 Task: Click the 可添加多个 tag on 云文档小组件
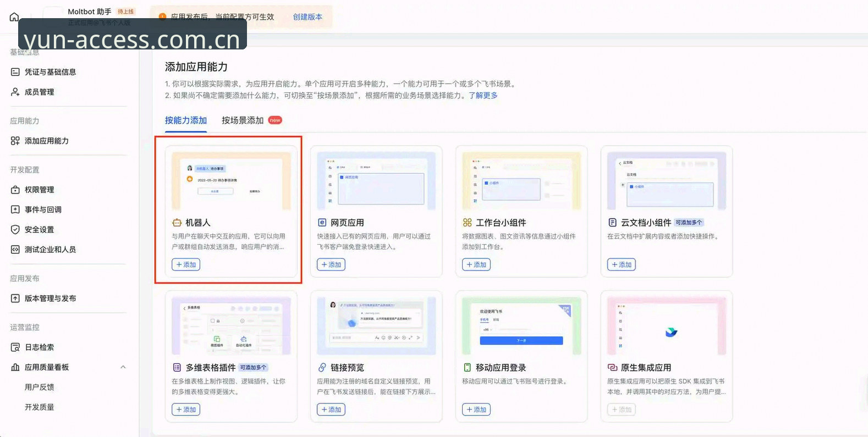(x=689, y=223)
